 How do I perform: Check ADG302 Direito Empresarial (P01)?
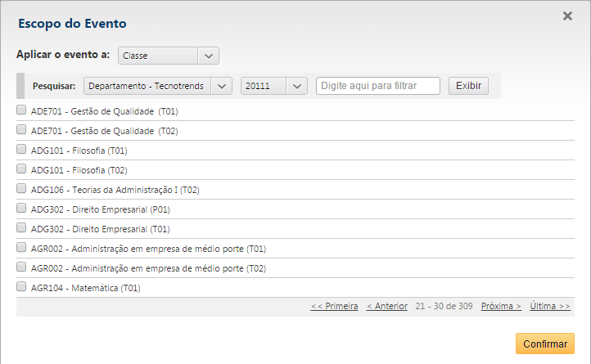click(x=21, y=209)
